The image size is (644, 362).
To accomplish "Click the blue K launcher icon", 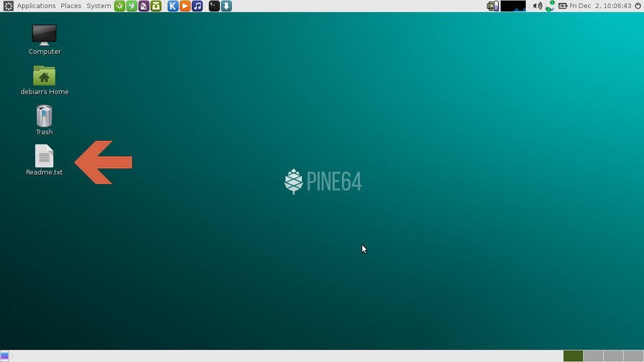I will pos(172,6).
